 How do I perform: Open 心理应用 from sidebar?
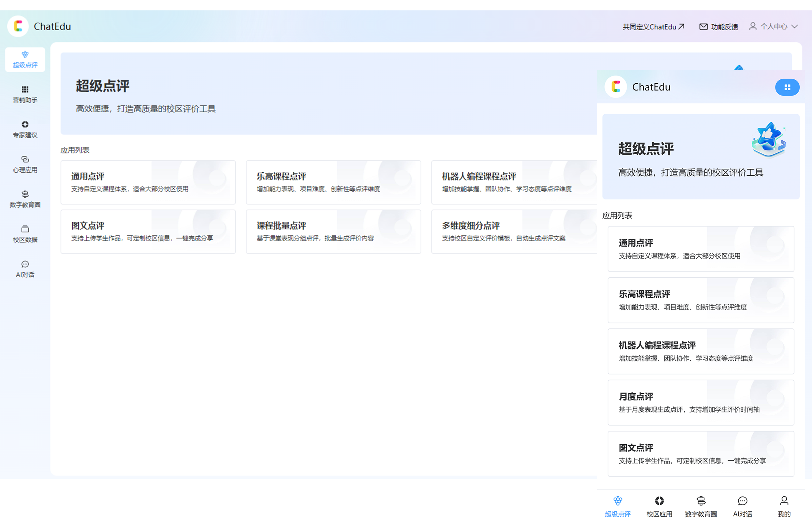point(25,164)
